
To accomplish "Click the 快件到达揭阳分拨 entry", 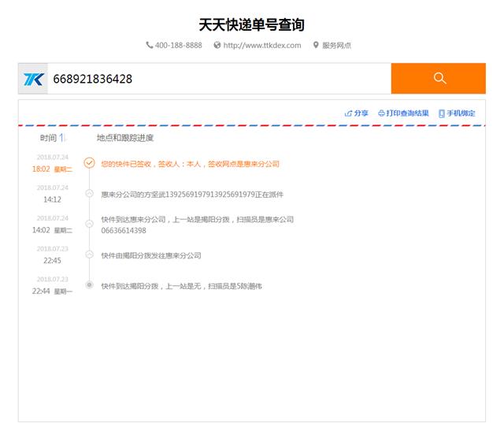I will (x=182, y=286).
